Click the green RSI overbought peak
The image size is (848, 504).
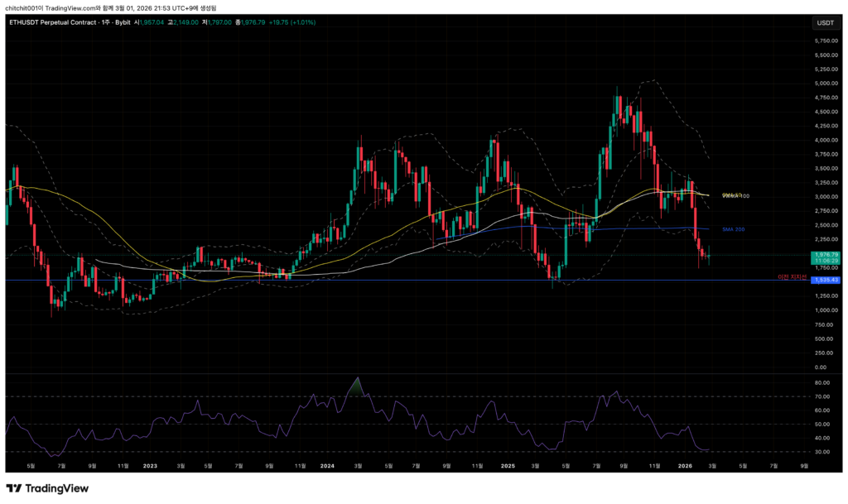[357, 383]
